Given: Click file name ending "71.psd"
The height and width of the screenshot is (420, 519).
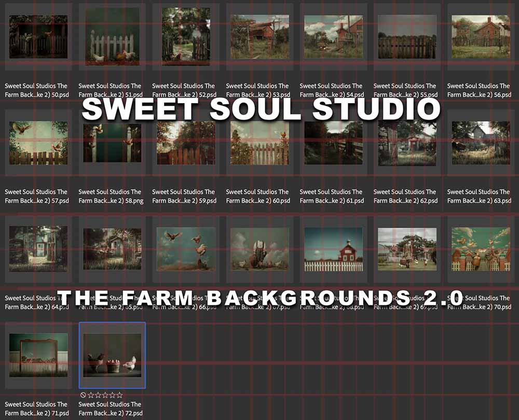Looking at the screenshot, I should (37, 409).
